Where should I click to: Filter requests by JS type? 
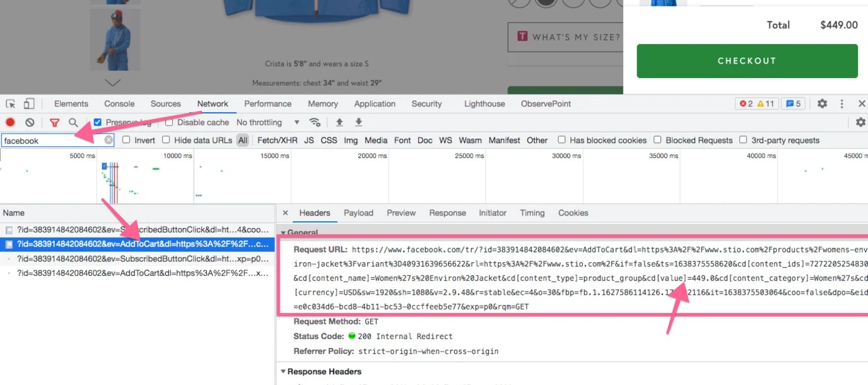click(x=308, y=140)
